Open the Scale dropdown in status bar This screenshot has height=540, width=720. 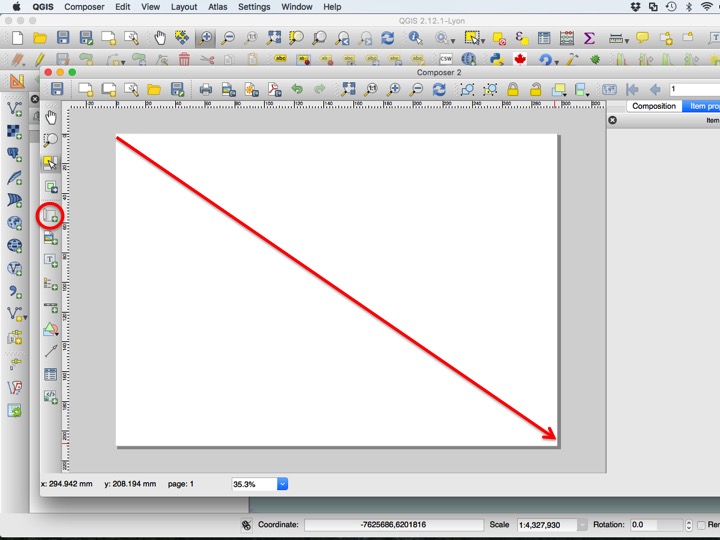pos(582,524)
